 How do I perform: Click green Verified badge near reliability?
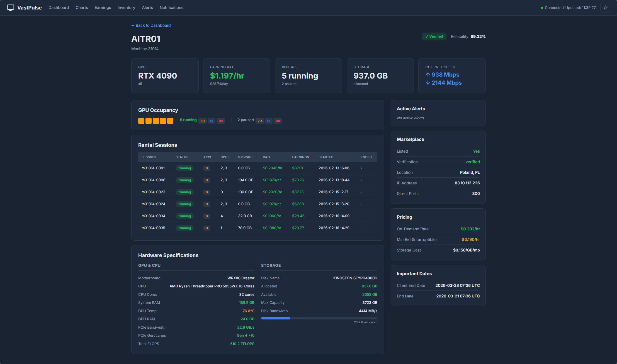point(434,36)
